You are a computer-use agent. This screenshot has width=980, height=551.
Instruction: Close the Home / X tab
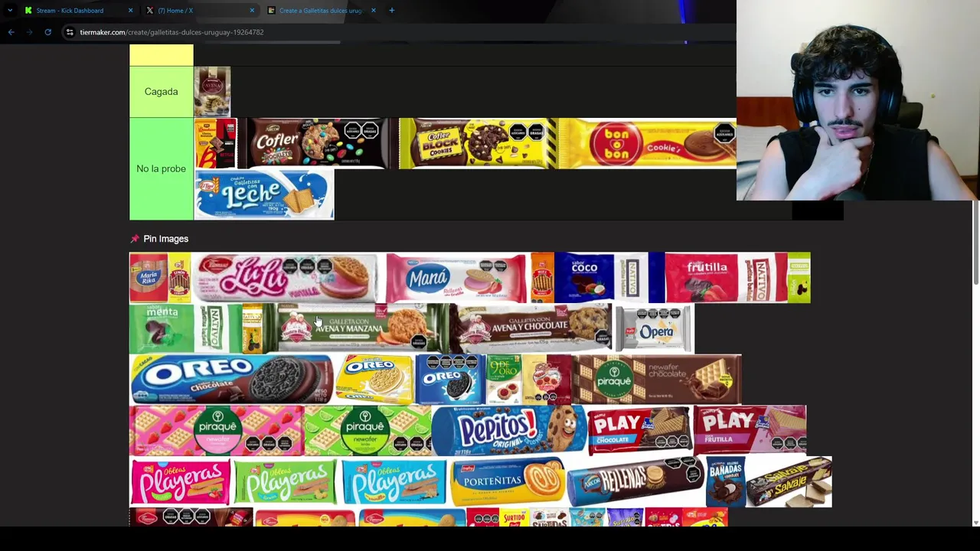click(x=252, y=10)
